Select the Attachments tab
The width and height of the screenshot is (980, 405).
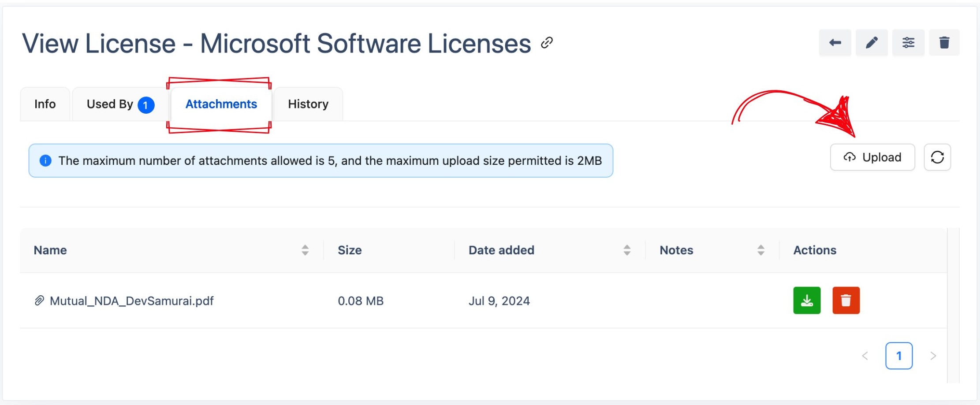221,104
